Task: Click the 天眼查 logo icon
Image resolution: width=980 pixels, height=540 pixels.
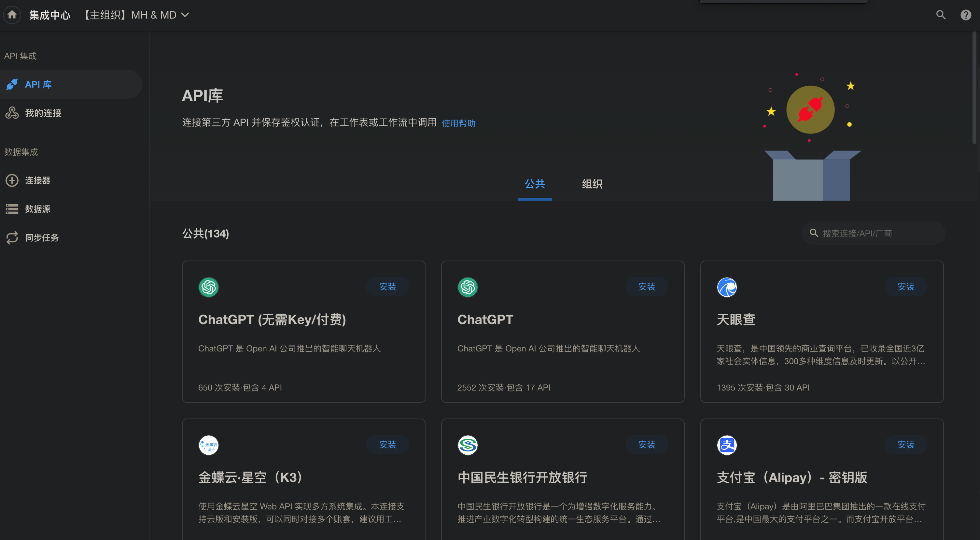Action: click(x=727, y=287)
